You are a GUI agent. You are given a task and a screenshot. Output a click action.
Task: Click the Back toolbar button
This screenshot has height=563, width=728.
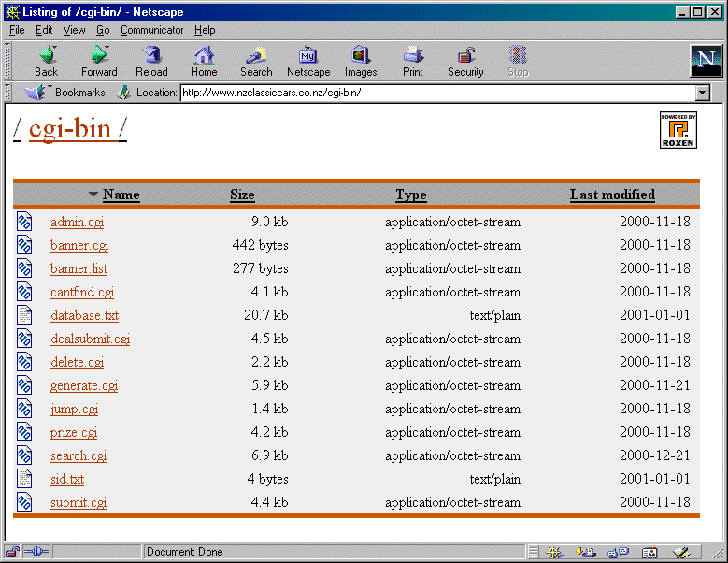pos(46,62)
